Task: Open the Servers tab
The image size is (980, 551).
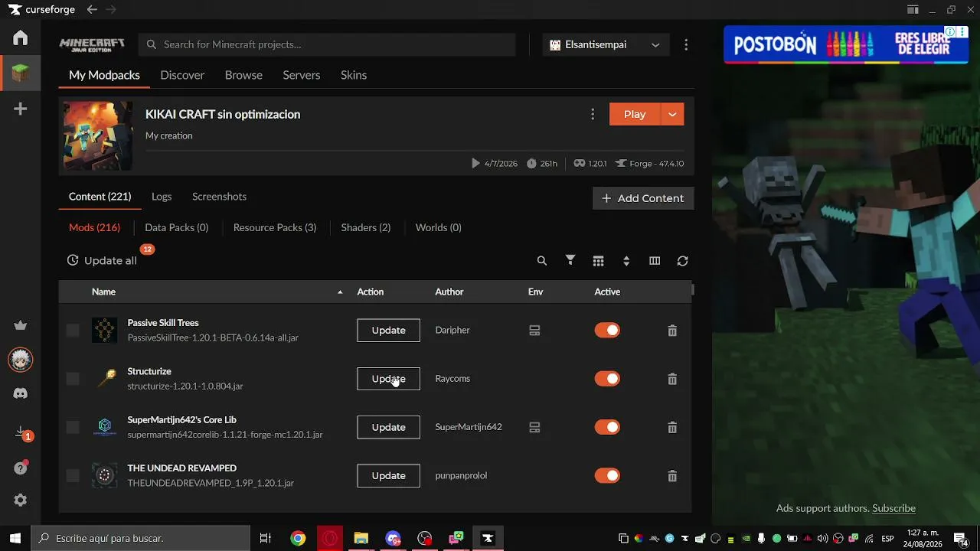Action: [302, 75]
